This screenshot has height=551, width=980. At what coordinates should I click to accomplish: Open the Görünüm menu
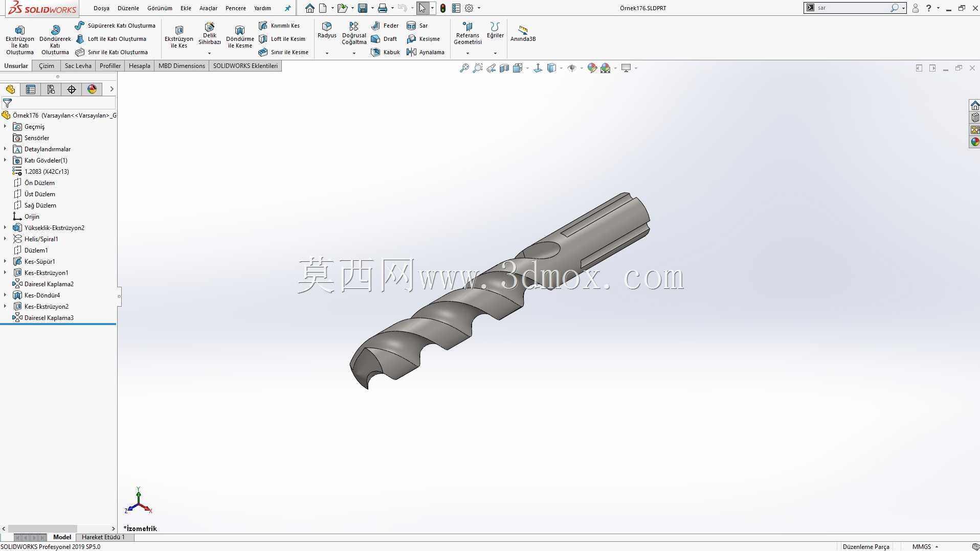[x=160, y=8]
